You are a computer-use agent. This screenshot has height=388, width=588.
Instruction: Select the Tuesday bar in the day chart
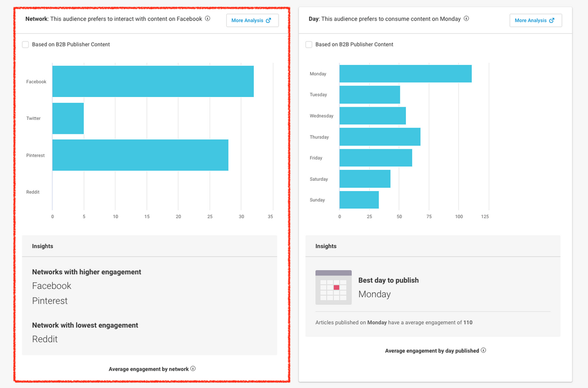[369, 95]
